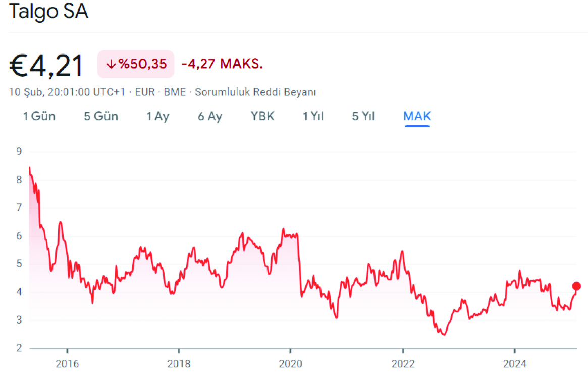Click the 2016 x-axis label
This screenshot has height=375, width=588.
(67, 364)
